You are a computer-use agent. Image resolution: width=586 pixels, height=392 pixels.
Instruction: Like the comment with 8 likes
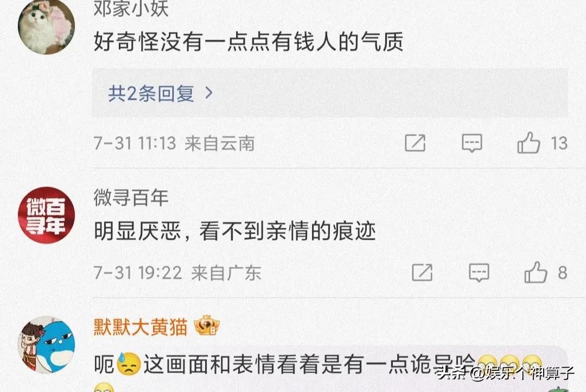536,272
